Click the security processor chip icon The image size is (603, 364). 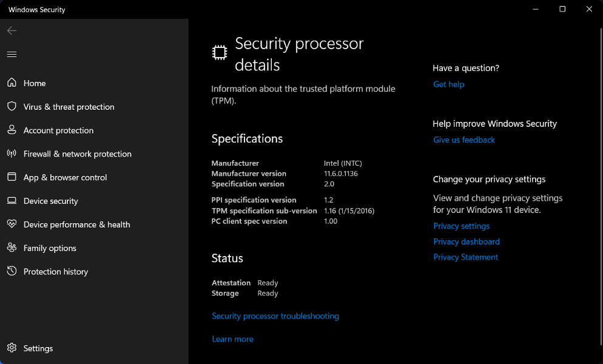coord(218,53)
